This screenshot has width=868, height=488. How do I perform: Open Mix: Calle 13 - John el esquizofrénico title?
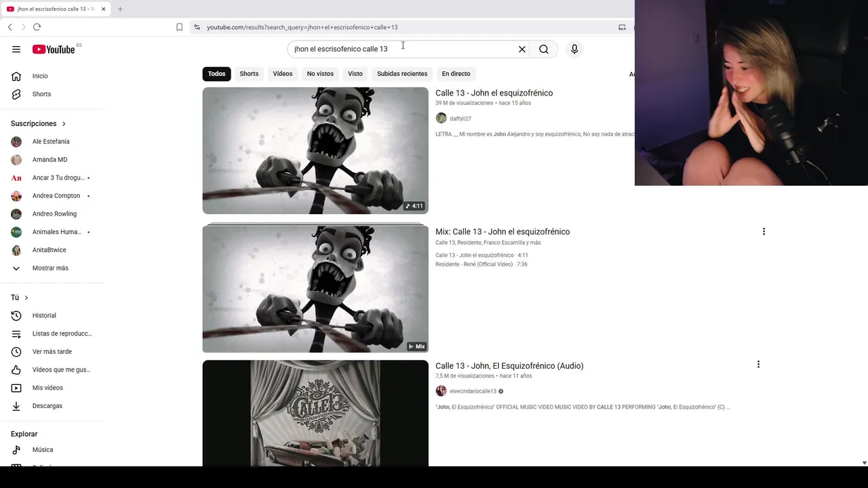502,231
